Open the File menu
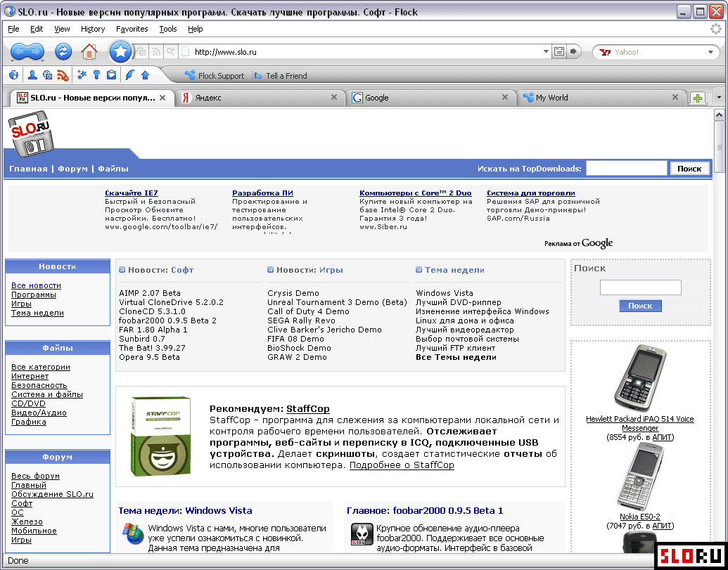The width and height of the screenshot is (728, 570). click(x=13, y=29)
